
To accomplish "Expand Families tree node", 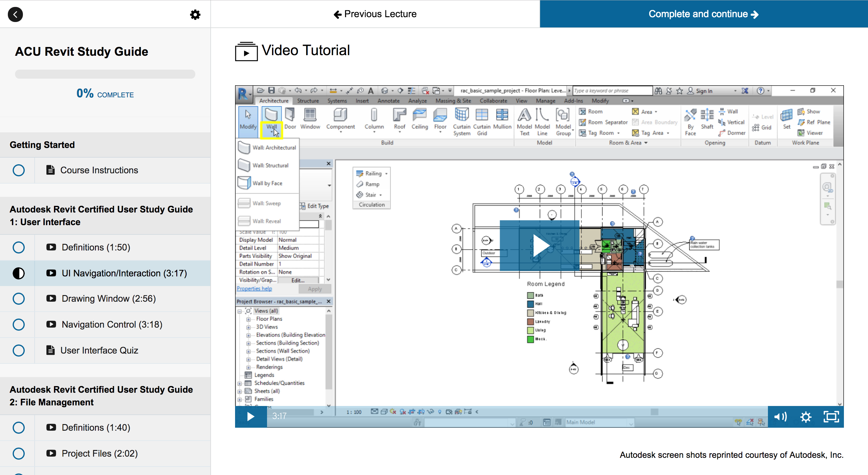I will pos(240,400).
